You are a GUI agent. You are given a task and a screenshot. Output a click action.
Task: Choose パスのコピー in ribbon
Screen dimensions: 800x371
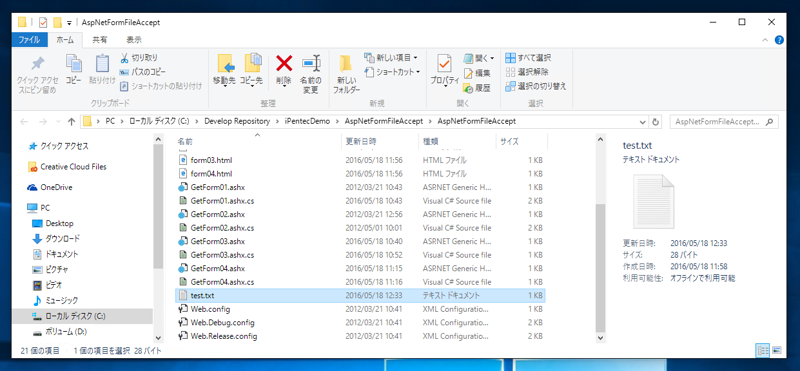142,72
